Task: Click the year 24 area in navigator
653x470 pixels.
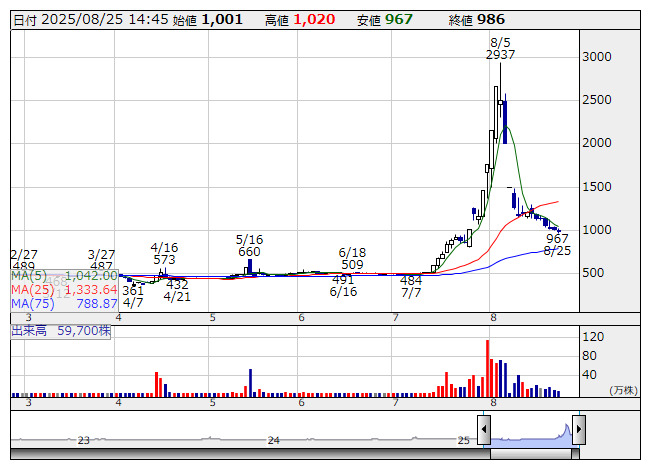Action: [274, 440]
